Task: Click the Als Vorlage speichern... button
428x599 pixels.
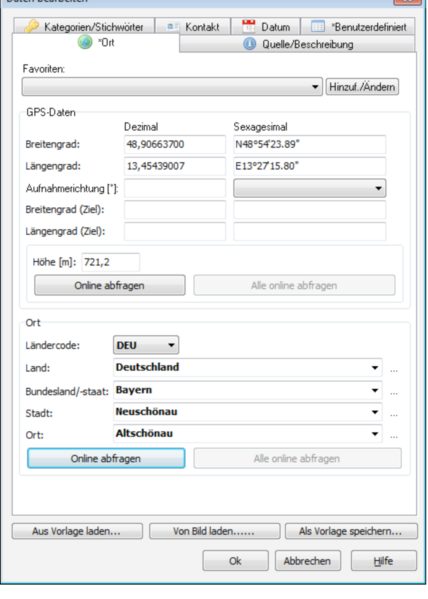Action: [x=351, y=531]
